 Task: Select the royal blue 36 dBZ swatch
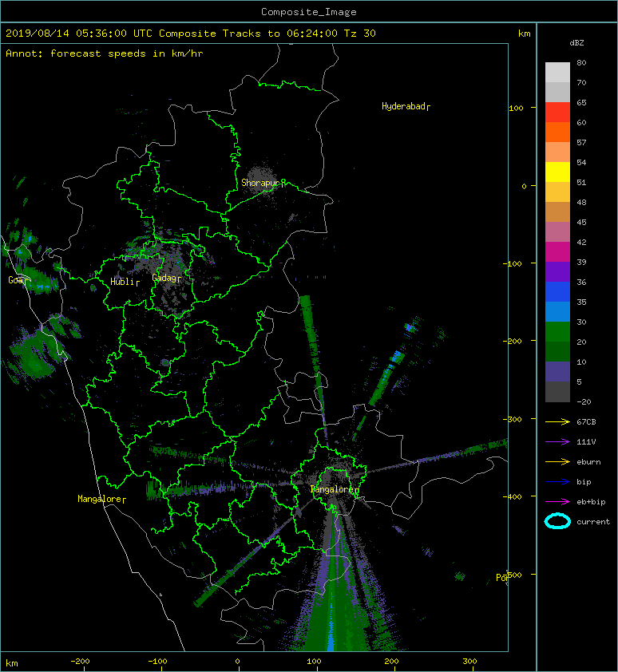point(557,291)
